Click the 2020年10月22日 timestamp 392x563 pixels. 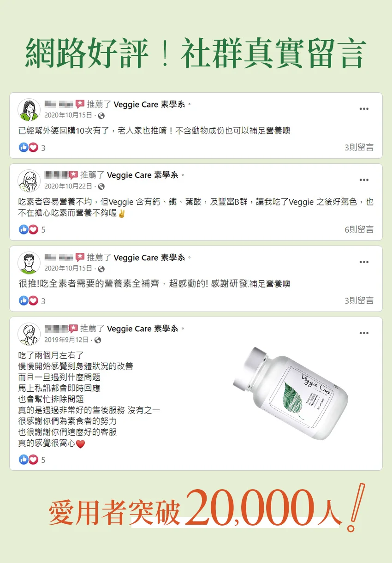(x=68, y=186)
